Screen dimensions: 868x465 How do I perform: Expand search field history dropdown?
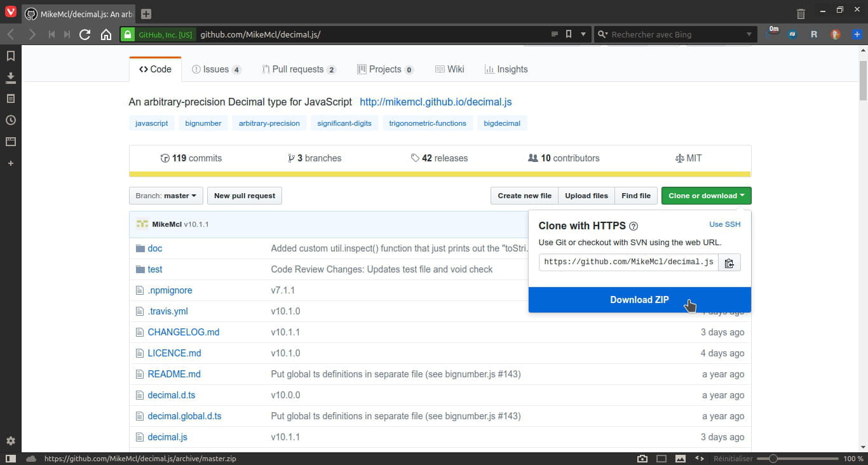coord(749,34)
